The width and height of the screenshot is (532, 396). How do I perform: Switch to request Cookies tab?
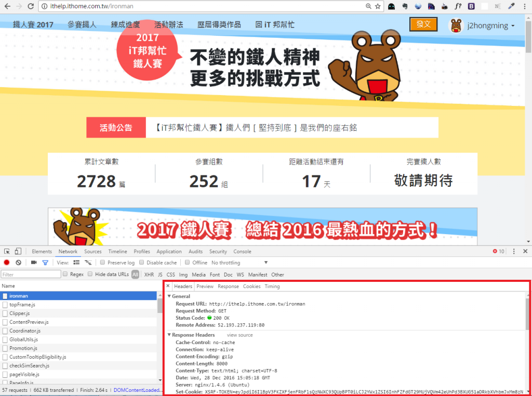252,286
